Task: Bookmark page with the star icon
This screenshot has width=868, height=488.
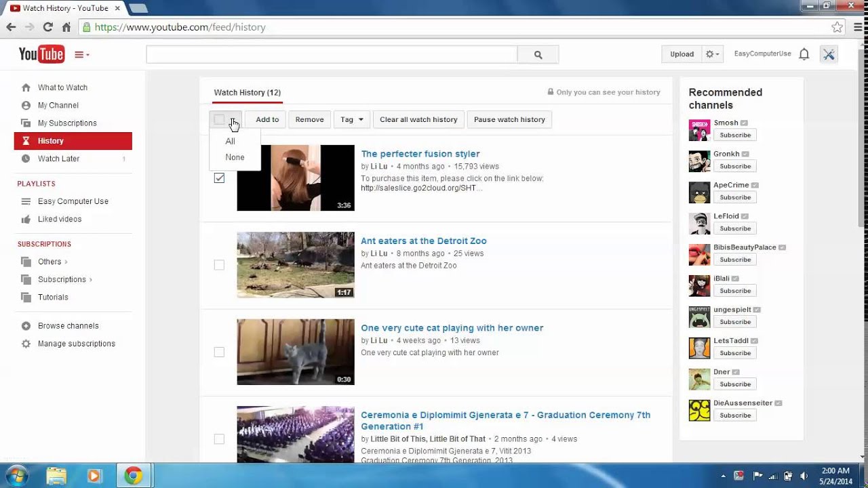Action: [x=837, y=27]
